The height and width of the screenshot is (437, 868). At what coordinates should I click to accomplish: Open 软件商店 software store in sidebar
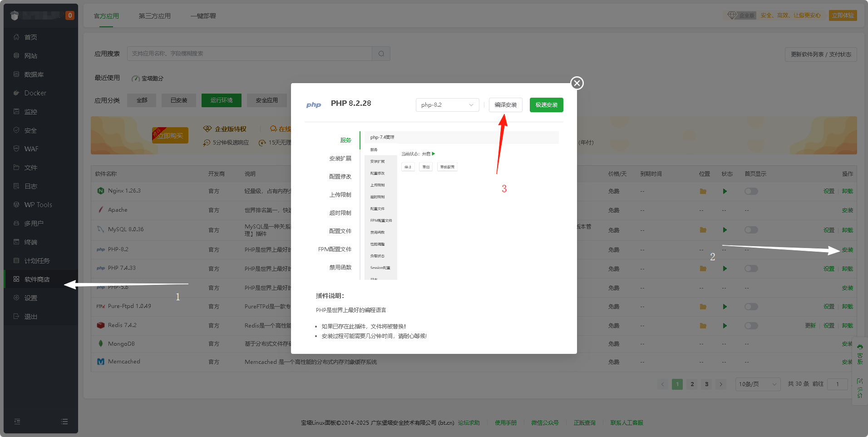click(x=37, y=279)
